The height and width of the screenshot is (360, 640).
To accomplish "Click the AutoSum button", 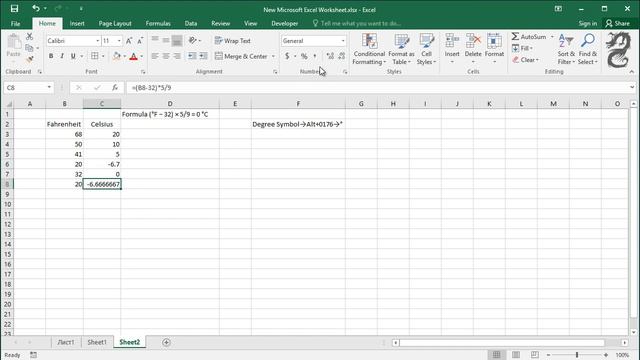I will point(529,37).
